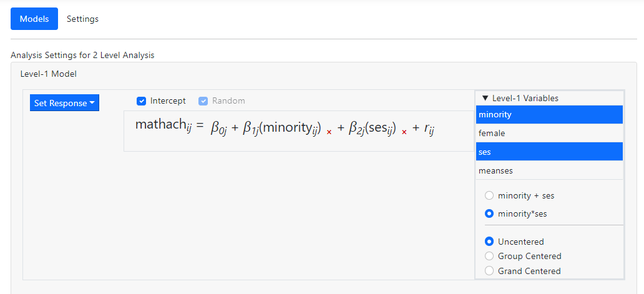
Task: Select the female variable in list
Action: pos(549,133)
